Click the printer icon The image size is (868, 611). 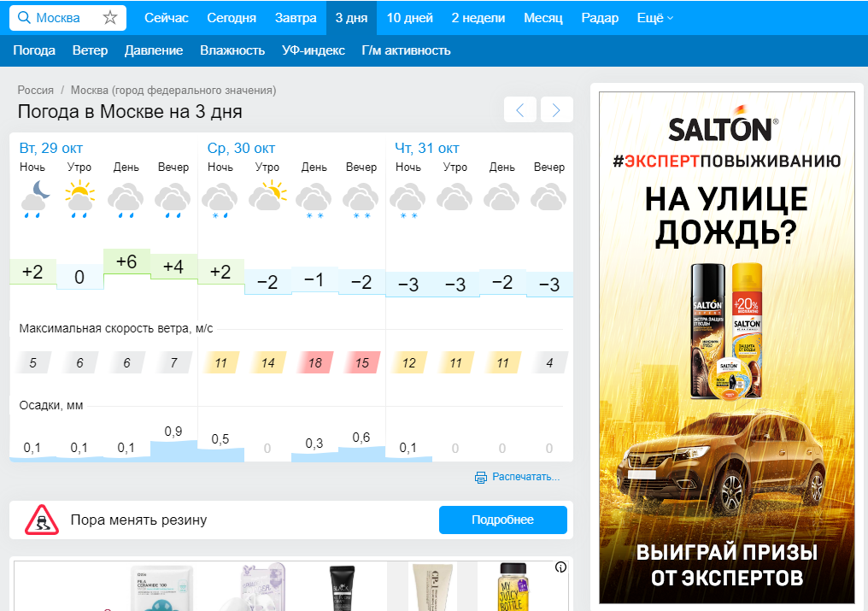(x=480, y=477)
